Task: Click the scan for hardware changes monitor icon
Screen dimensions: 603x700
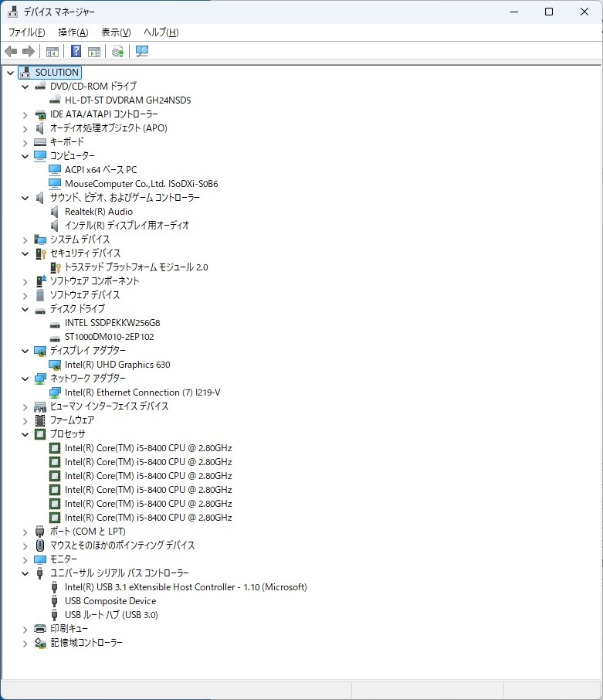Action: 142,52
